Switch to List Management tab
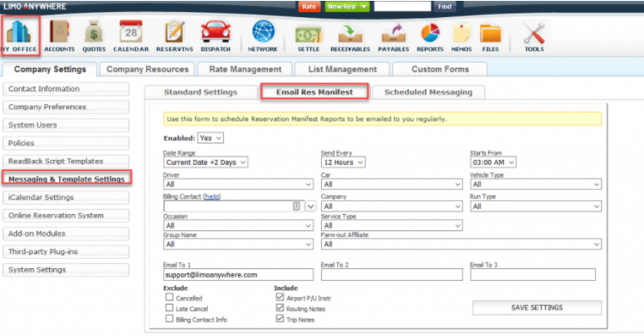Image resolution: width=644 pixels, height=336 pixels. click(343, 69)
